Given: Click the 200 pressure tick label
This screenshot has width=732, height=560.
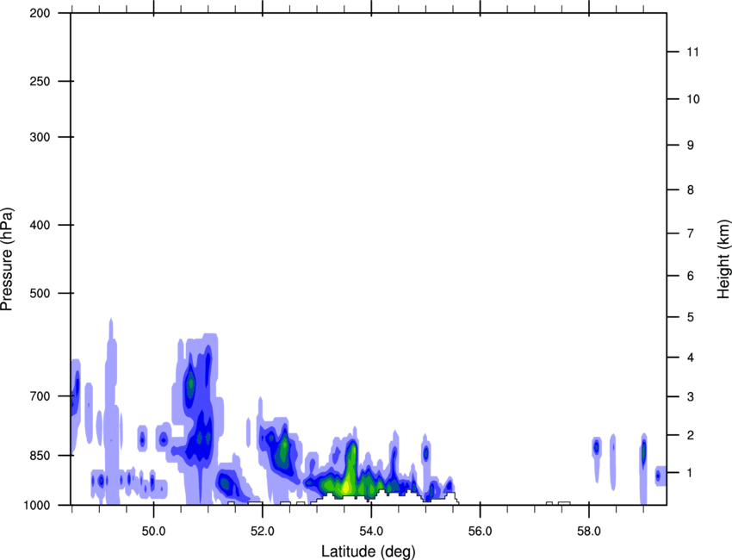Looking at the screenshot, I should [x=40, y=13].
